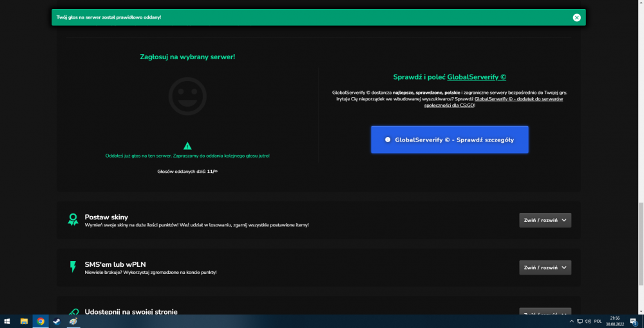Switch to Google Chrome in the taskbar
644x328 pixels.
tap(40, 322)
